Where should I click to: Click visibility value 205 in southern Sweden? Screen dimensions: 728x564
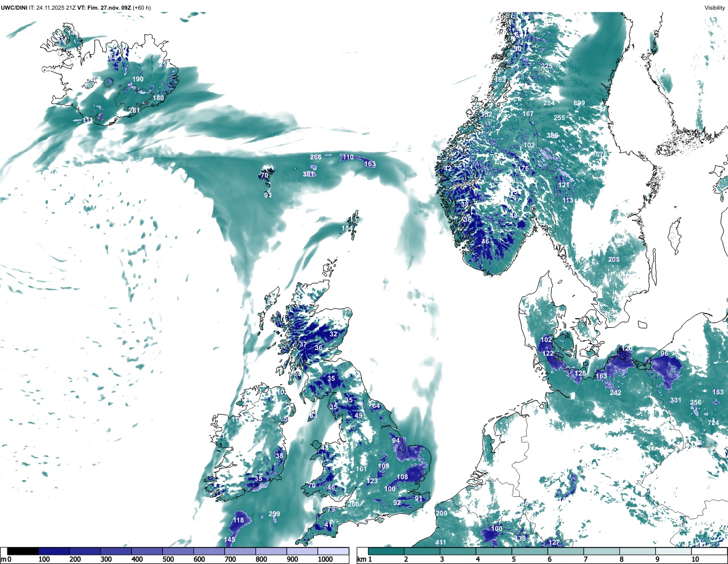[x=614, y=260]
